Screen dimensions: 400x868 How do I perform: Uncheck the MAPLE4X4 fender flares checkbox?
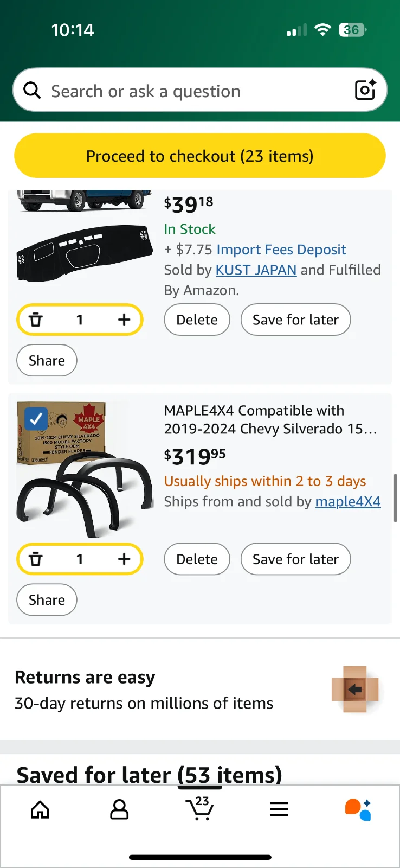point(36,419)
